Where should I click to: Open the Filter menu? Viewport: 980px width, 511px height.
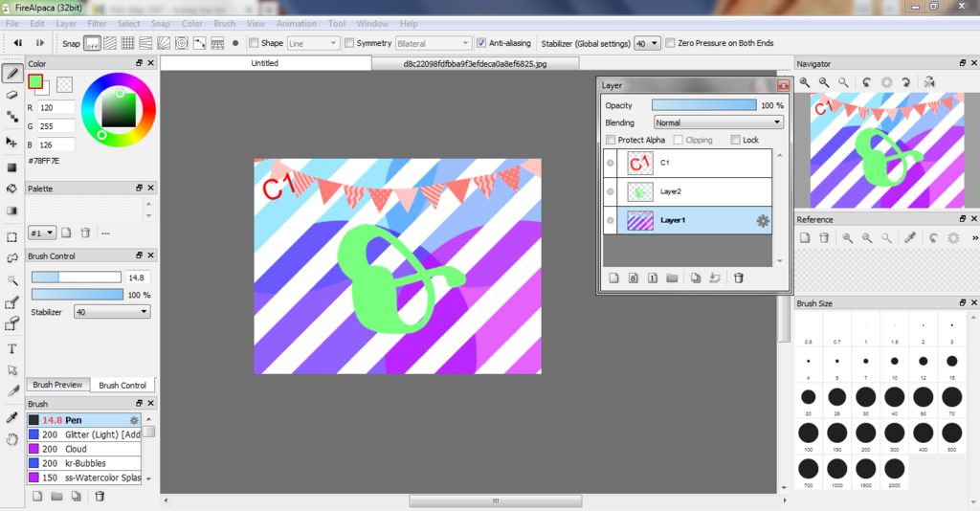tap(97, 24)
